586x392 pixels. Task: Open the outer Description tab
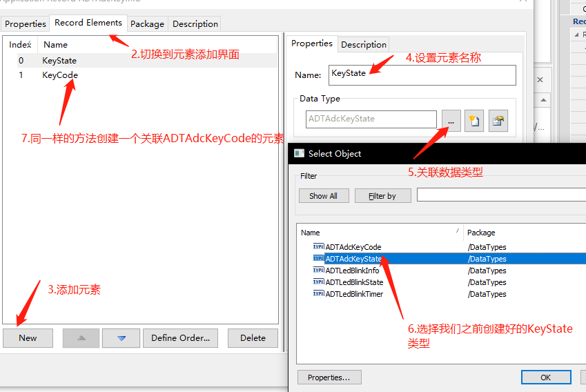tap(195, 24)
